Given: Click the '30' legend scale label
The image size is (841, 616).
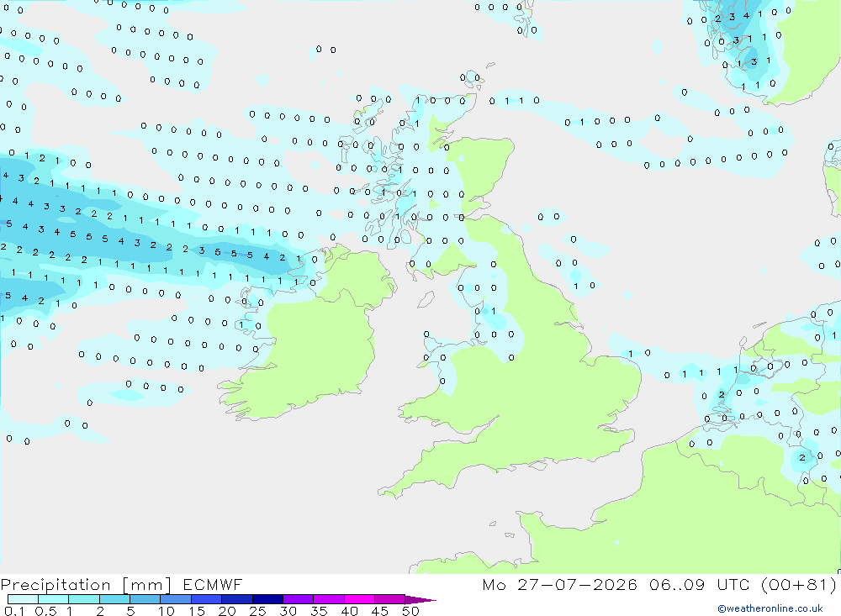Looking at the screenshot, I should 288,611.
